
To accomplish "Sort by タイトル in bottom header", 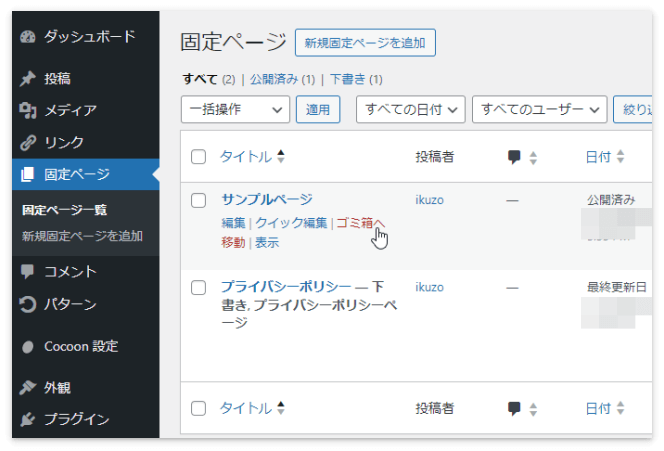I will [246, 408].
